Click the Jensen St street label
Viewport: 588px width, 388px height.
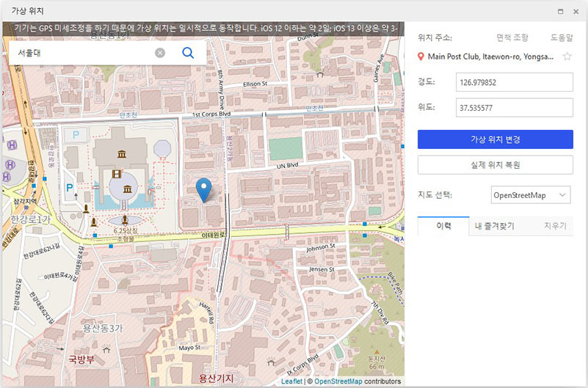(322, 269)
